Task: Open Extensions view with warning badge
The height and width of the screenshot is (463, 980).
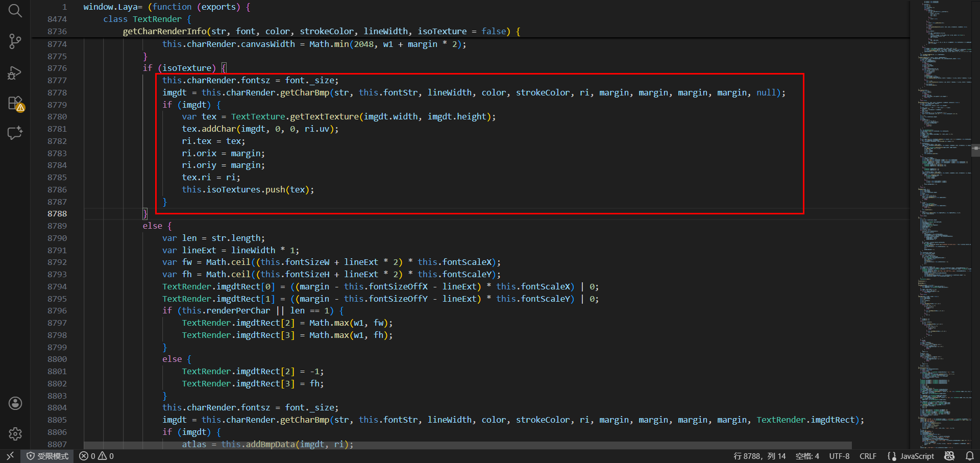Action: pyautogui.click(x=15, y=104)
